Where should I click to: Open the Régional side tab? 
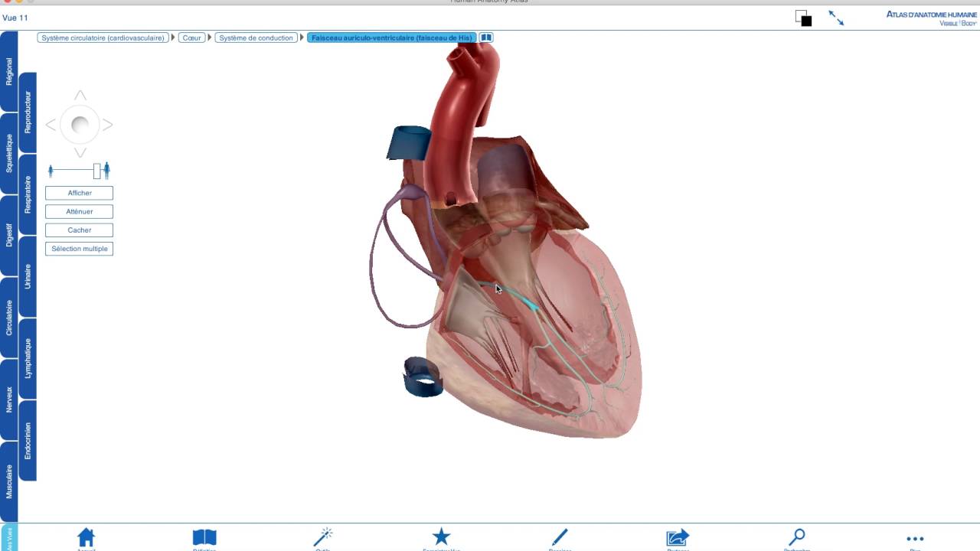[8, 71]
